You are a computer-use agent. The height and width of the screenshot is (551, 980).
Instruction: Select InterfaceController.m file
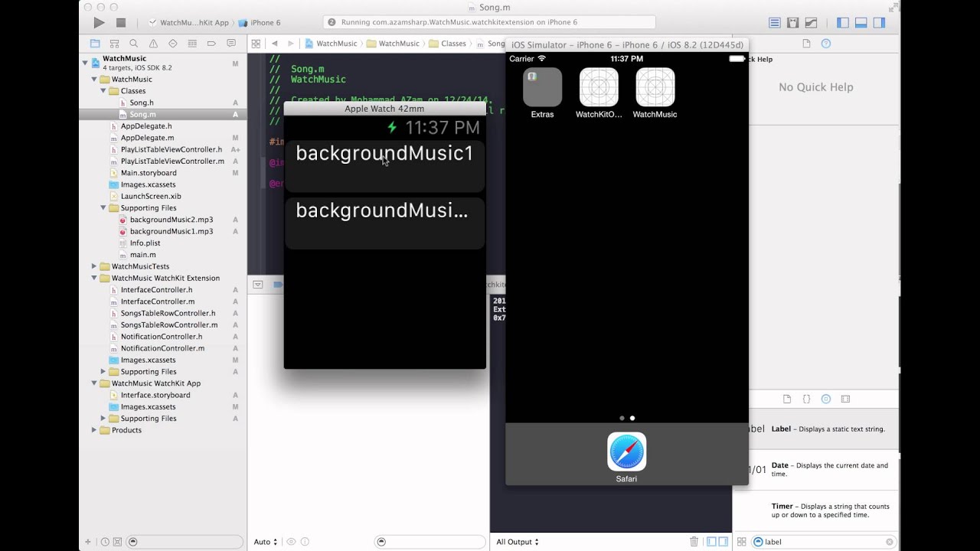click(x=158, y=302)
